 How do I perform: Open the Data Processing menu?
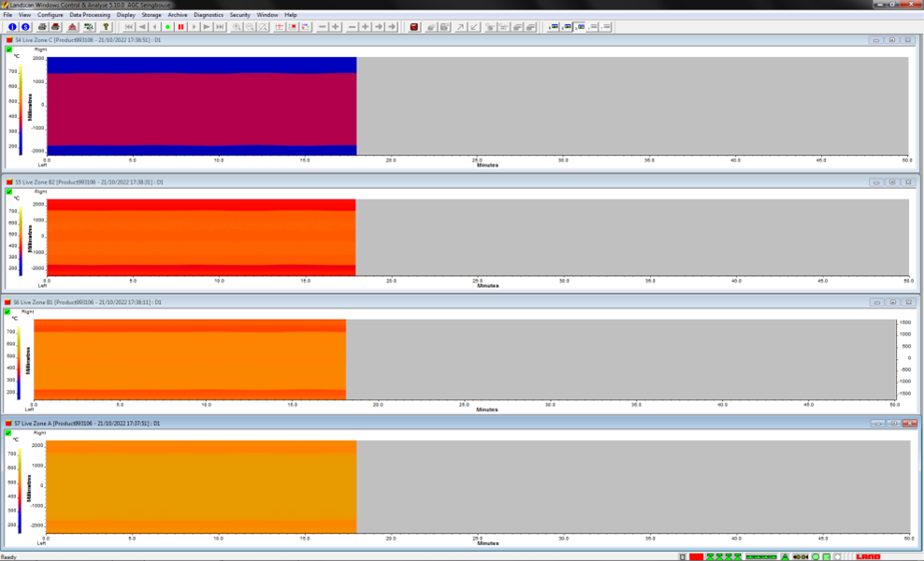(90, 15)
